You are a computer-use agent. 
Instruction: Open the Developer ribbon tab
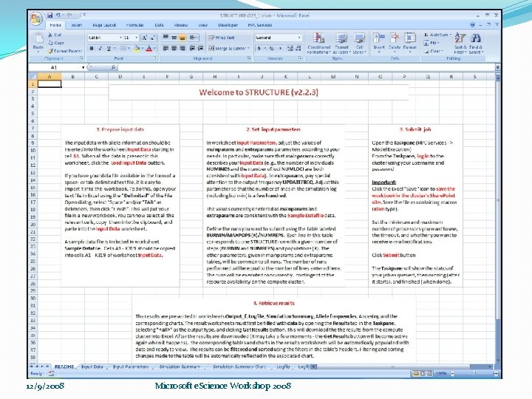228,25
